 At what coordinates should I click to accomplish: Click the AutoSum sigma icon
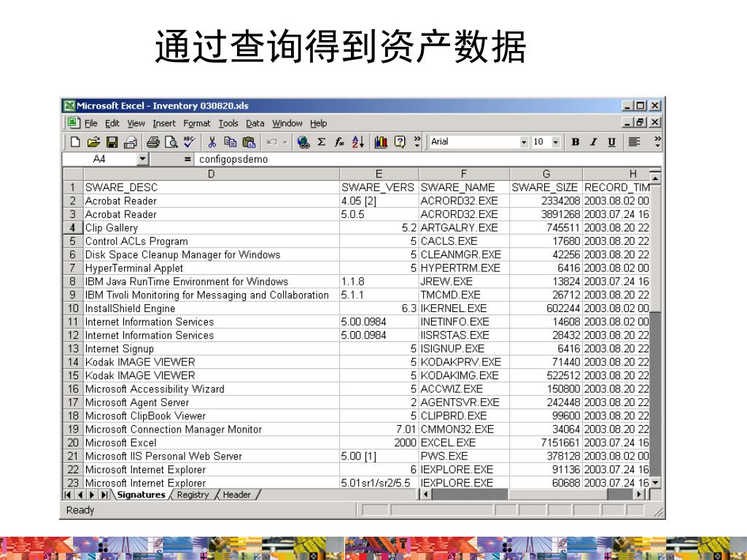322,142
